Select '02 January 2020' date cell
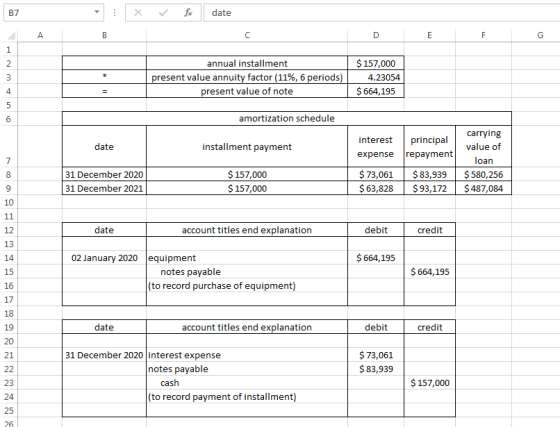 [x=104, y=258]
